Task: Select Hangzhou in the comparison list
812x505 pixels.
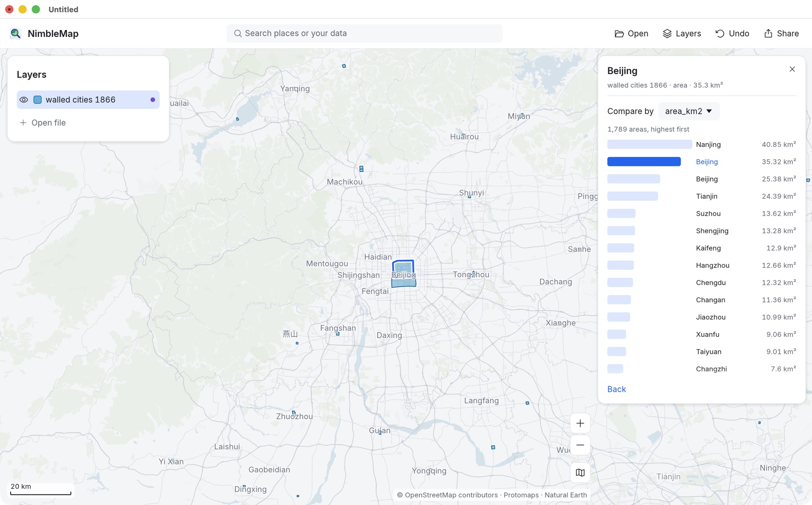Action: tap(701, 265)
